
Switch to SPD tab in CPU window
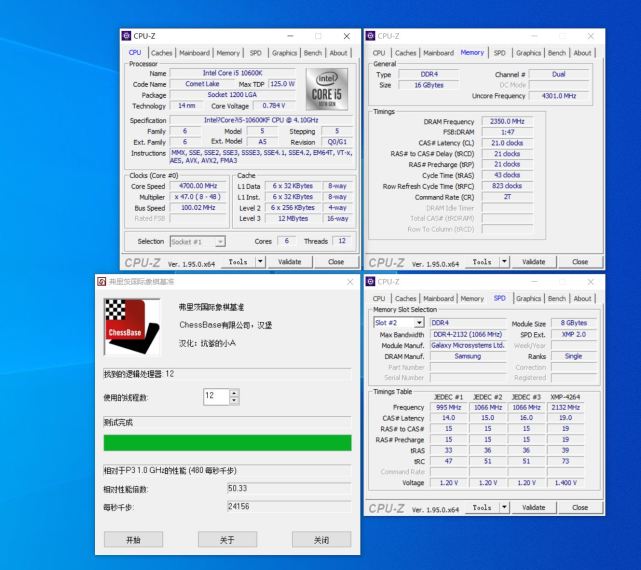pyautogui.click(x=256, y=53)
